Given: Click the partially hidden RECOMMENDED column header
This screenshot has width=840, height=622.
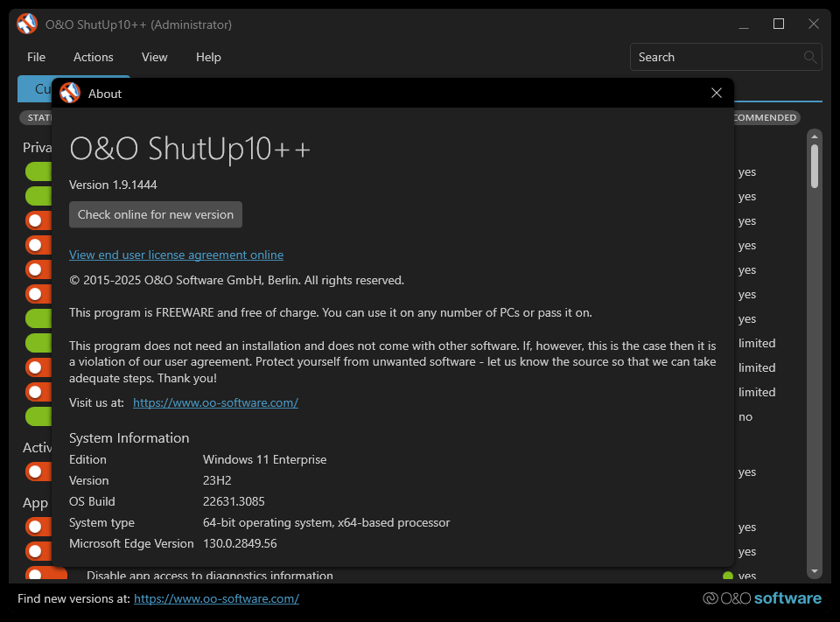Looking at the screenshot, I should (766, 117).
